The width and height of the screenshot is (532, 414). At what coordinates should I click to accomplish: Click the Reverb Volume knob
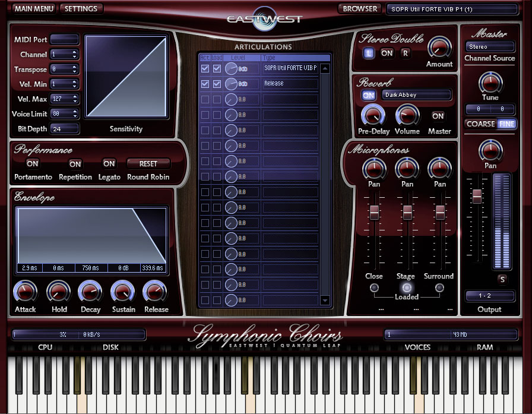click(x=407, y=115)
